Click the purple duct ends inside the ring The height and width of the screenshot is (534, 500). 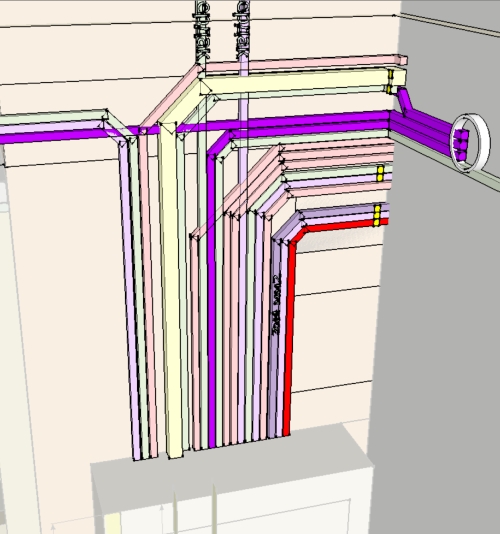tap(461, 146)
